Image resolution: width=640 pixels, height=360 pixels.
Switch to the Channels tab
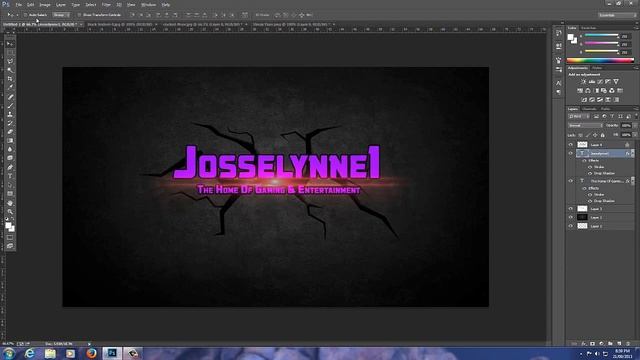[589, 109]
